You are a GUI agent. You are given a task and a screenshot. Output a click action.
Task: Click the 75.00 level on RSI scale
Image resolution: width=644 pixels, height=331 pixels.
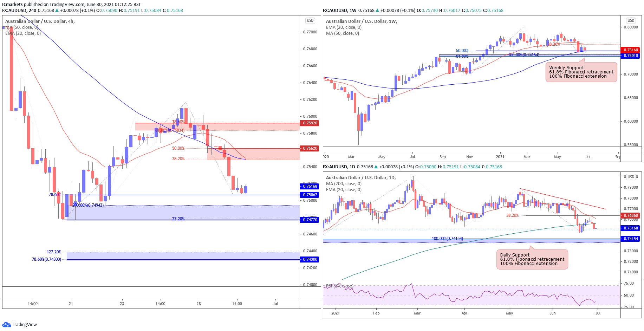pos(629,283)
